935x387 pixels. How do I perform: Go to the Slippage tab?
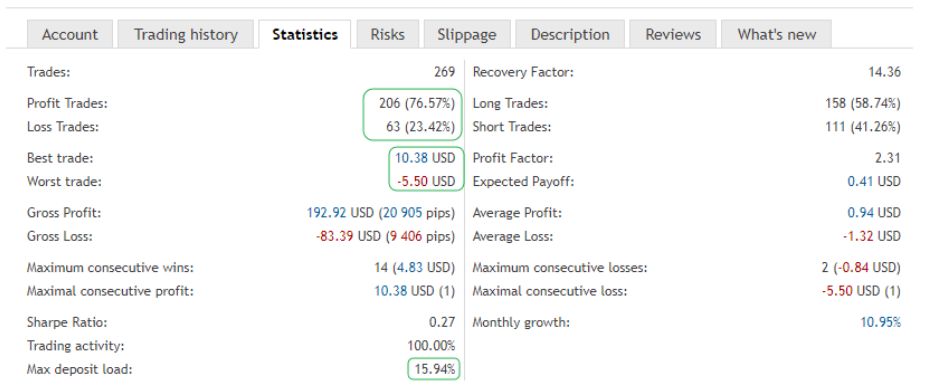coord(467,35)
